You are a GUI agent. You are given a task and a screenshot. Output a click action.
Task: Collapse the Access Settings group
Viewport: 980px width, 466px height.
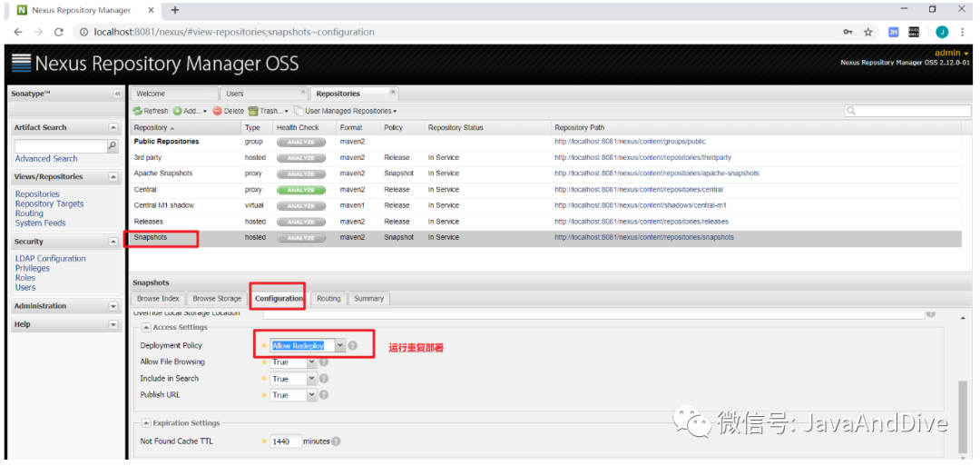tap(145, 327)
